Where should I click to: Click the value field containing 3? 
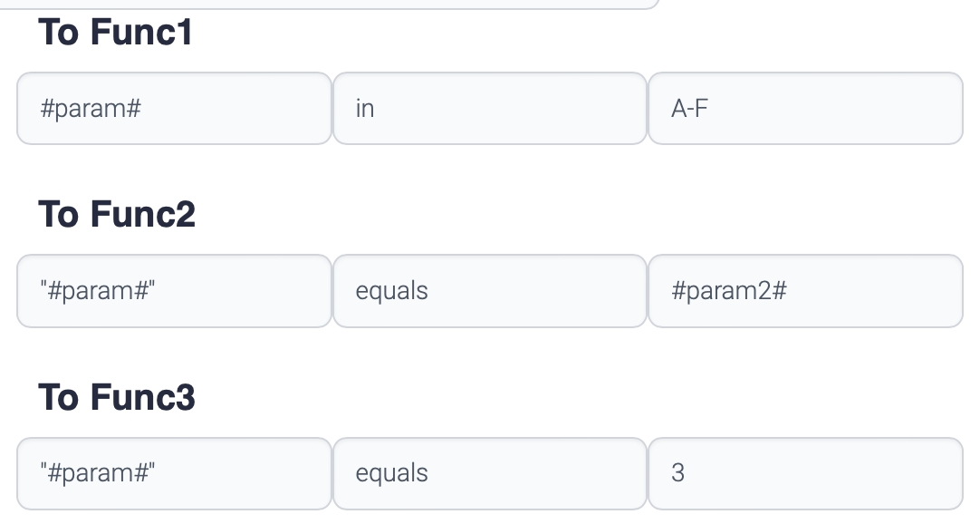click(x=804, y=473)
